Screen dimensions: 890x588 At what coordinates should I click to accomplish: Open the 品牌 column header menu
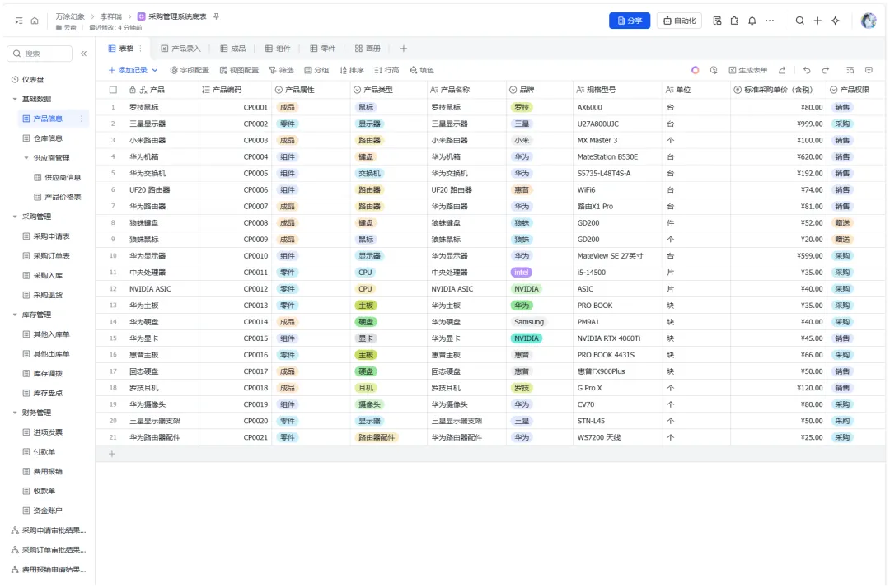coord(539,90)
